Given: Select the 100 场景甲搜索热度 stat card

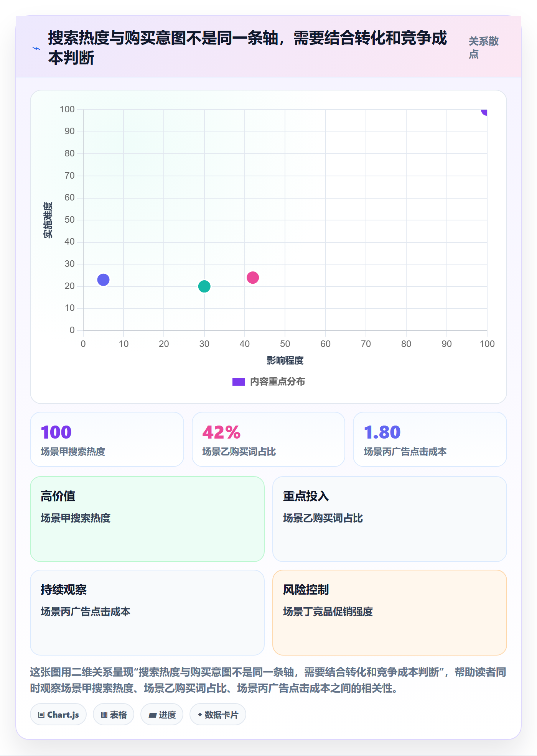Looking at the screenshot, I should (x=107, y=439).
